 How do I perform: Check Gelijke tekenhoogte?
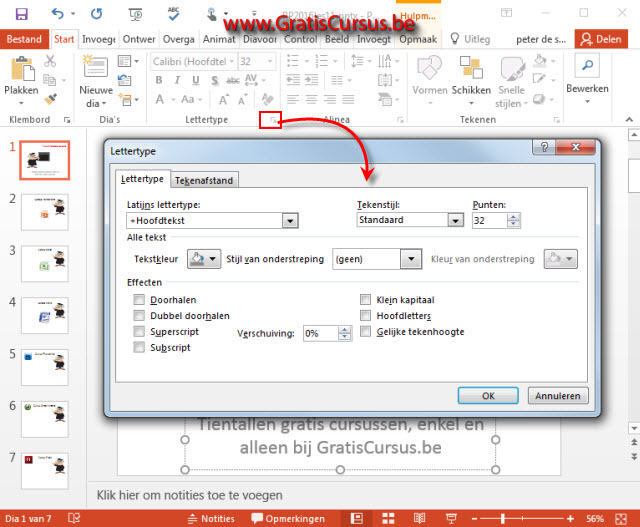point(365,331)
